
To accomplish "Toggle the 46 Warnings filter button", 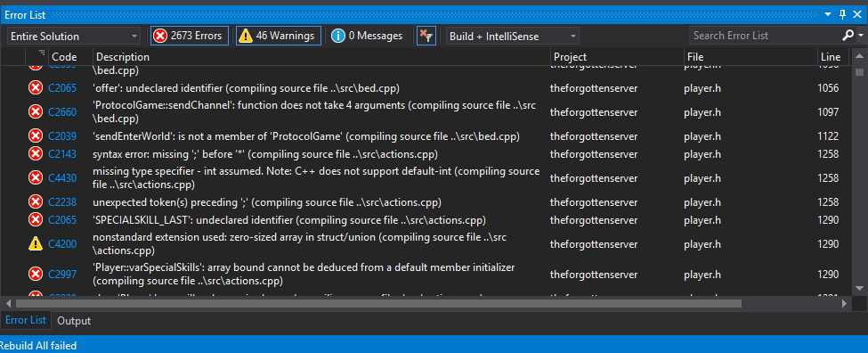I will click(x=279, y=36).
